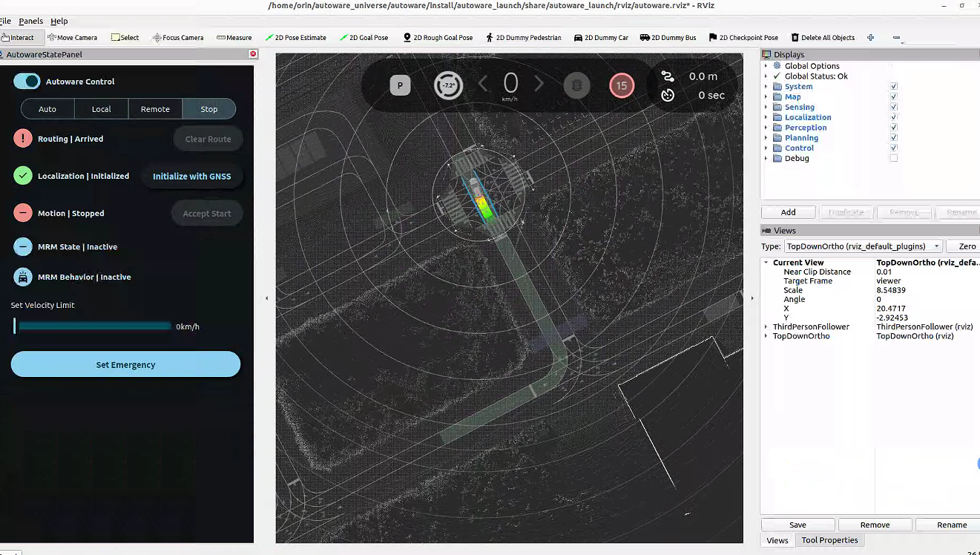The height and width of the screenshot is (555, 980).
Task: Select the 2D Goal Pose tool
Action: coord(364,37)
